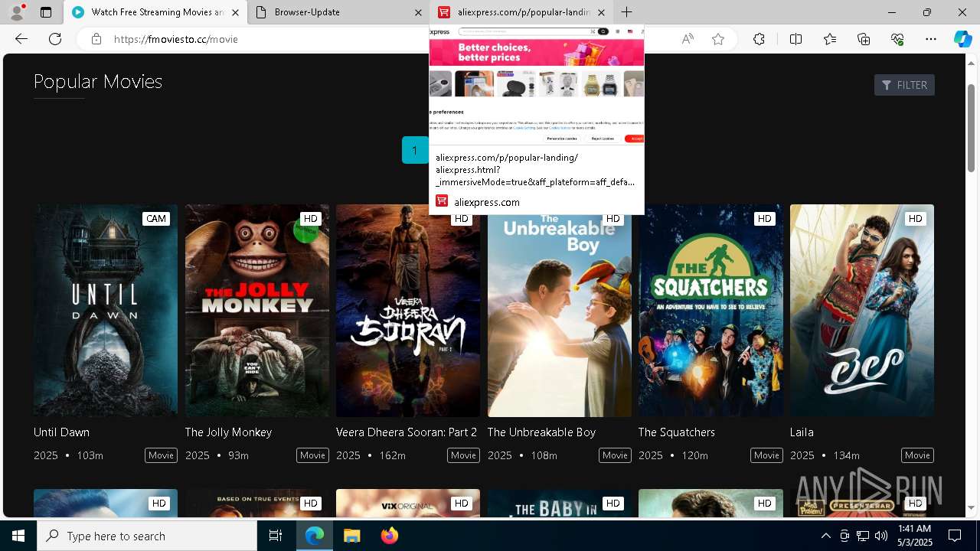Select pagination page 1

tap(414, 150)
